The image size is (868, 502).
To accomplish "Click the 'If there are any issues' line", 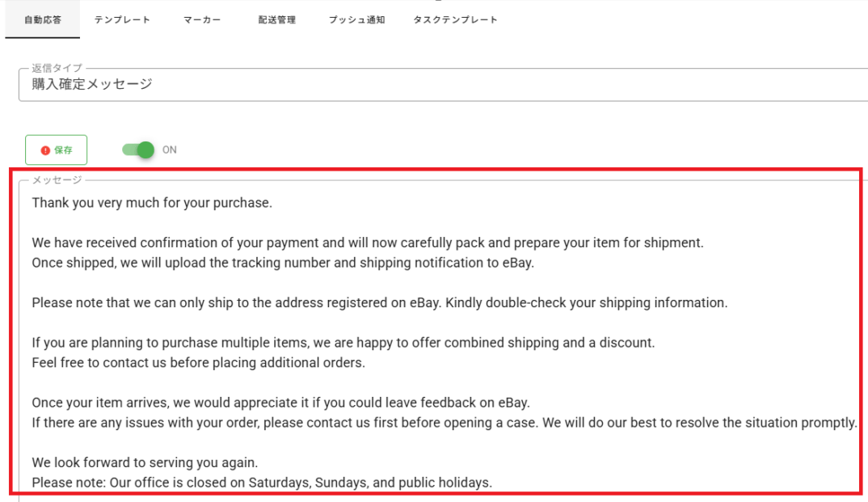I will click(x=444, y=423).
